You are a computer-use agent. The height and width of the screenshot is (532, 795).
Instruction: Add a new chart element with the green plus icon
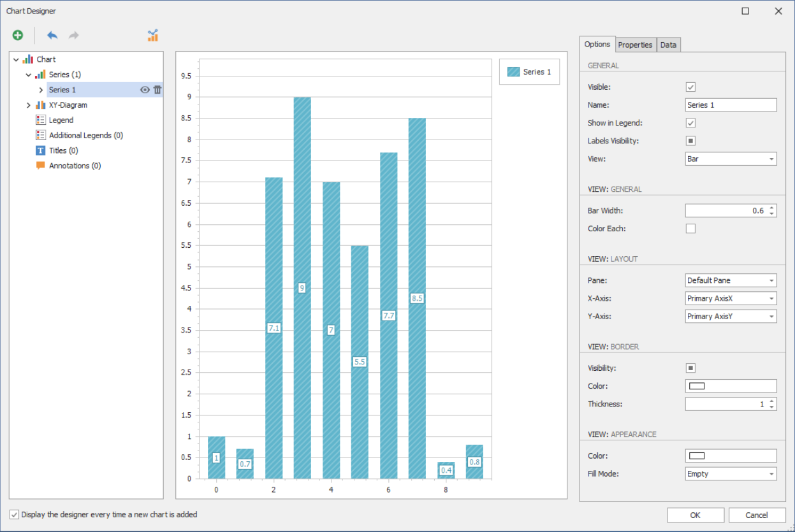pyautogui.click(x=17, y=35)
